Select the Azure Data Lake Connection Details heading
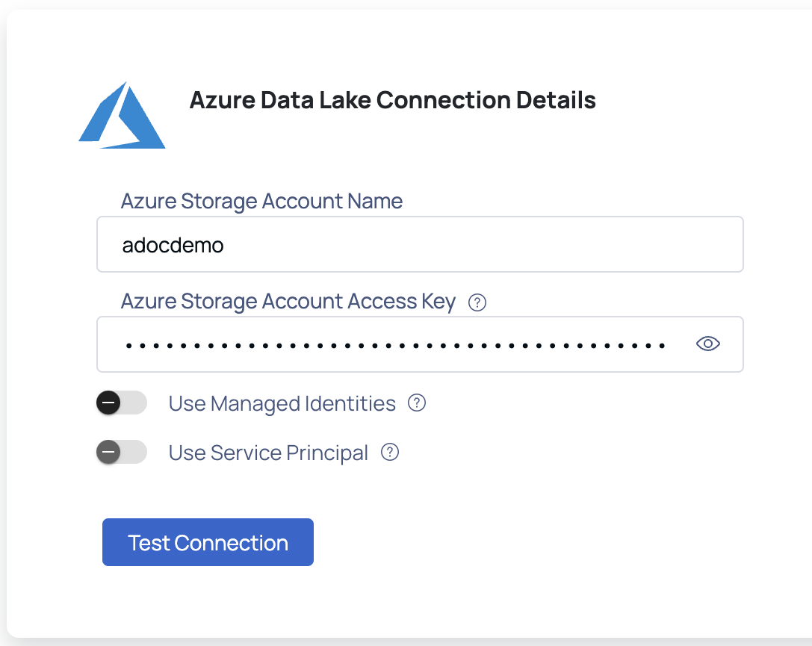This screenshot has height=646, width=812. click(x=392, y=100)
